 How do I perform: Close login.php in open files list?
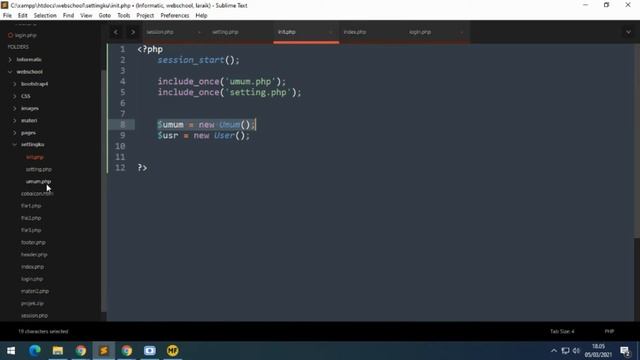(x=11, y=36)
